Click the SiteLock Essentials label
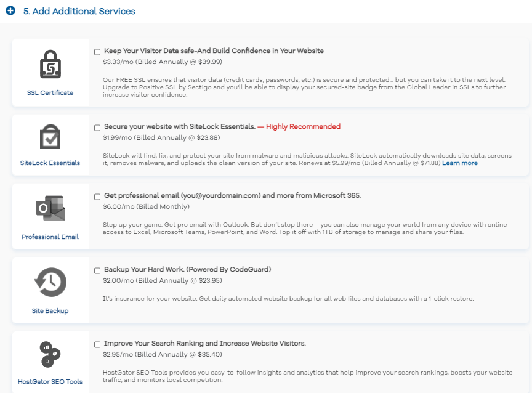532x393 pixels. pos(50,163)
